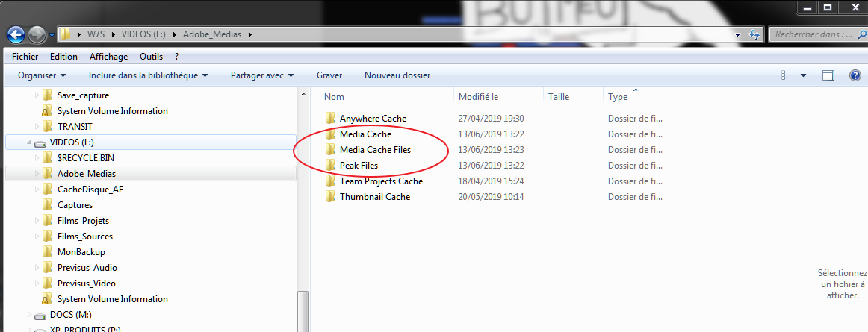Select the Media Cache Files folder icon
The width and height of the screenshot is (868, 332).
point(330,149)
